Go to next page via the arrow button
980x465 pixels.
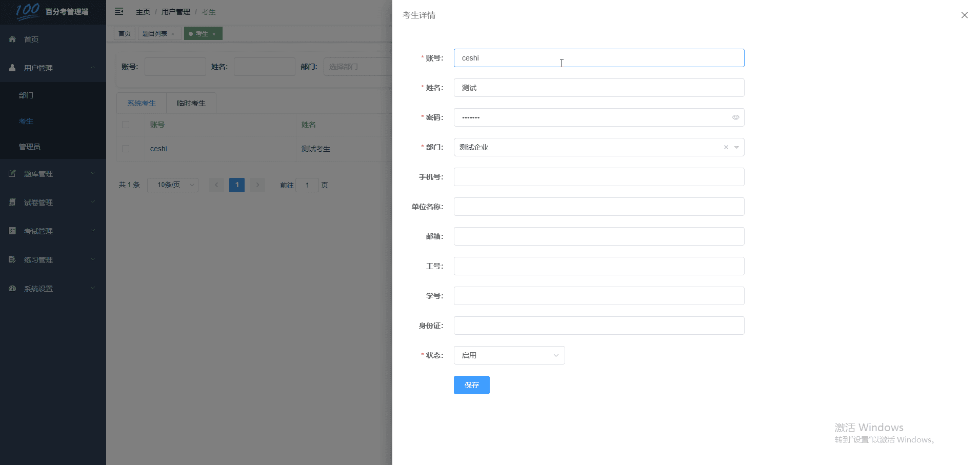pyautogui.click(x=257, y=185)
